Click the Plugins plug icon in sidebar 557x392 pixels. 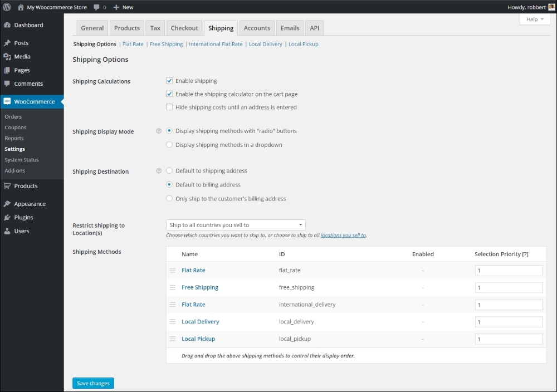[x=7, y=217]
